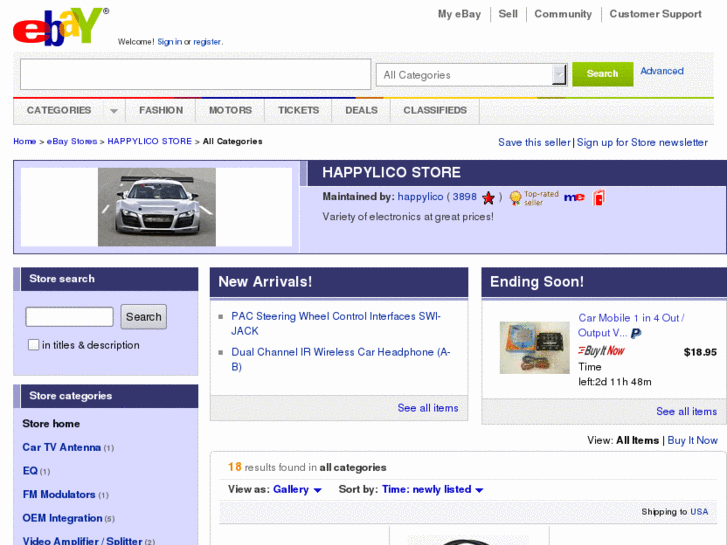The height and width of the screenshot is (545, 727).
Task: Click See all items under New Arrivals
Action: pyautogui.click(x=427, y=408)
